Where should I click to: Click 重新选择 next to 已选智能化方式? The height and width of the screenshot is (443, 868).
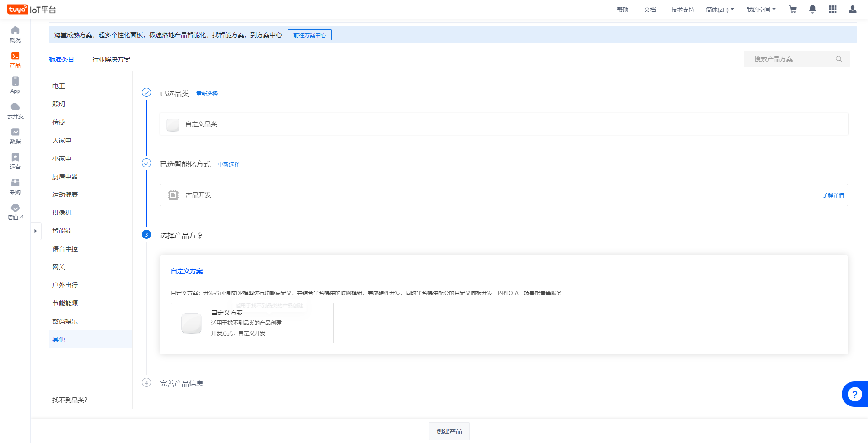[229, 164]
